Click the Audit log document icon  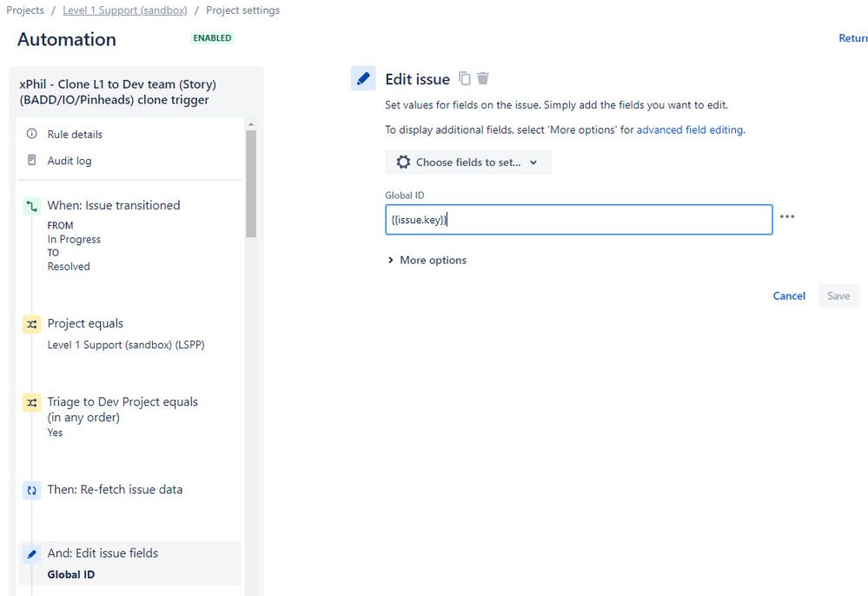coord(31,160)
